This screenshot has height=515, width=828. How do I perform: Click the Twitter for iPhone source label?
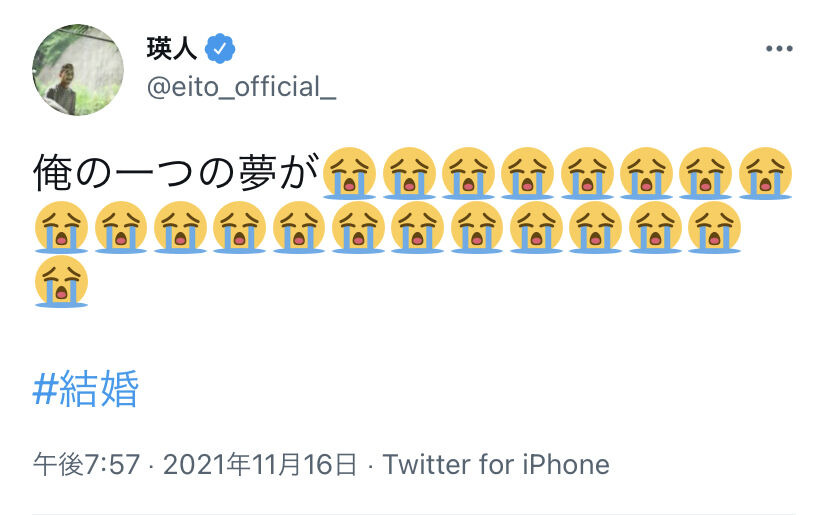click(496, 464)
